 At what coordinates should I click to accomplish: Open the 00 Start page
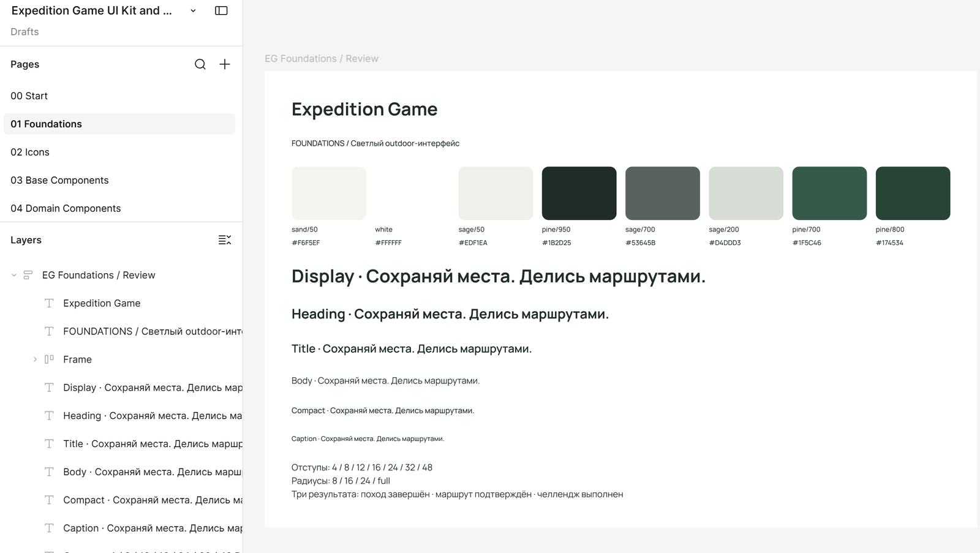119,96
